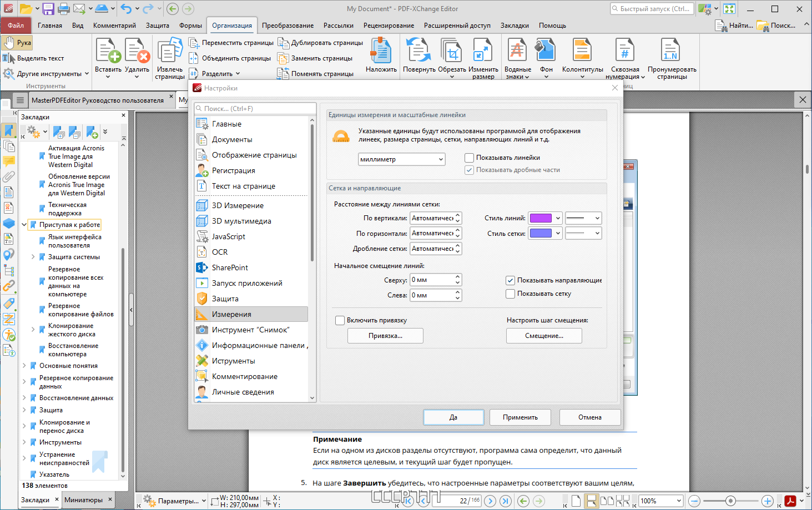Click Поменять страницы
The height and width of the screenshot is (510, 812).
(x=316, y=74)
